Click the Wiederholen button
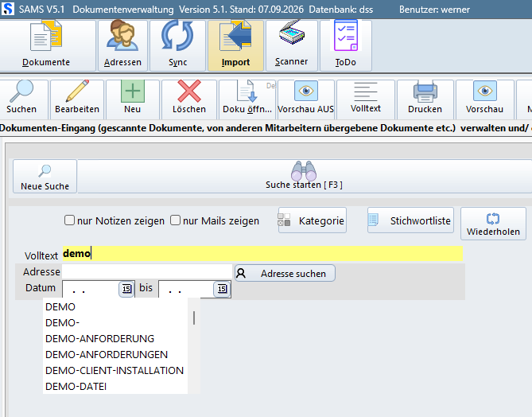532x417 pixels. point(493,224)
